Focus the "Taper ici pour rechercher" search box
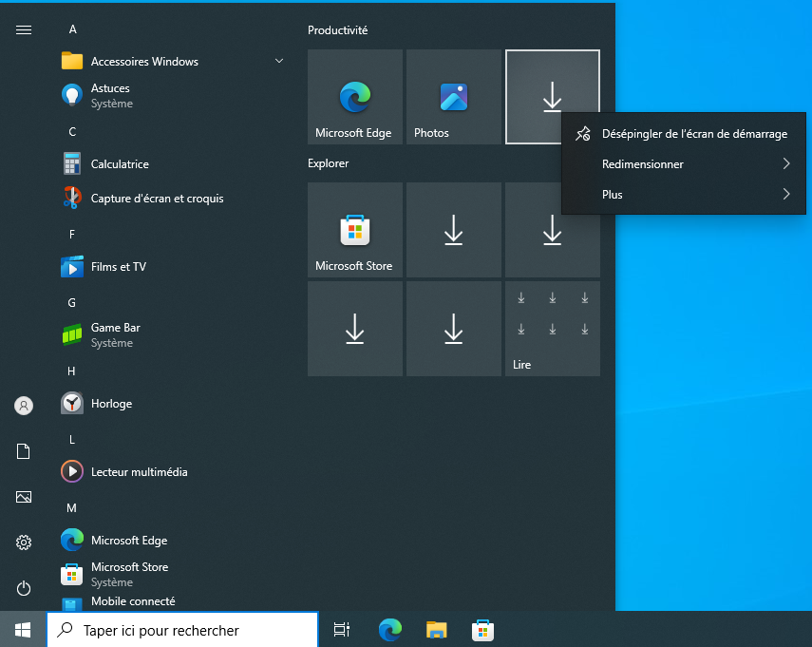Image resolution: width=812 pixels, height=647 pixels. pos(182,630)
